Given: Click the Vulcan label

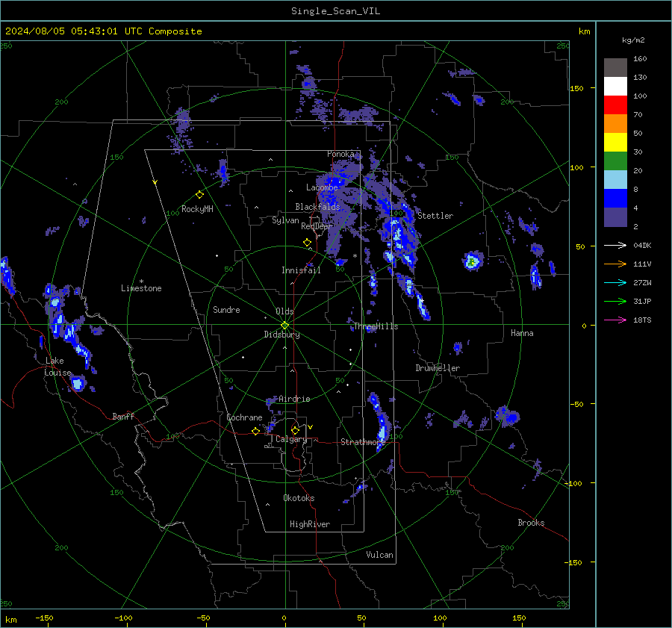Looking at the screenshot, I should pyautogui.click(x=379, y=555).
